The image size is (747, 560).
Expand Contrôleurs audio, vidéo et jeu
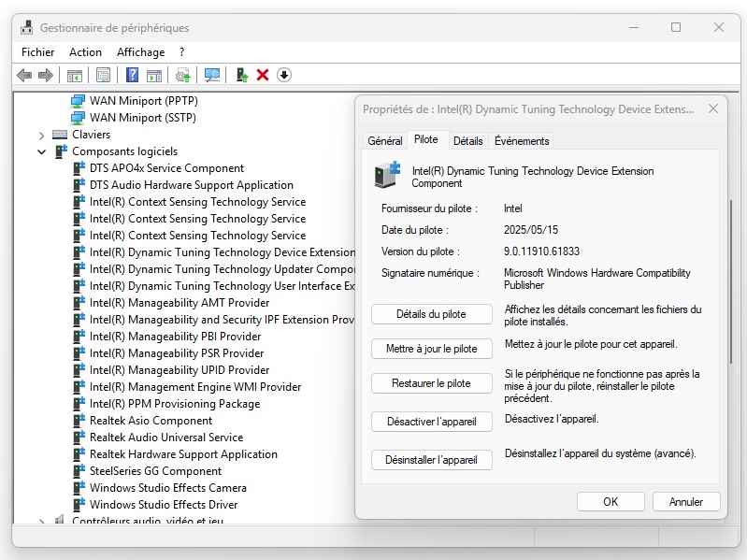[41, 521]
